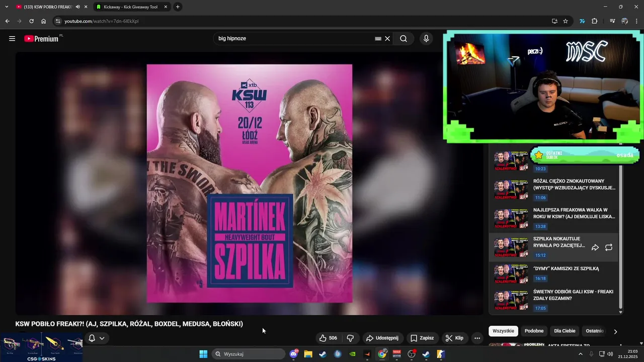
Task: Open more actions three-dot menu under the video
Action: pyautogui.click(x=477, y=338)
